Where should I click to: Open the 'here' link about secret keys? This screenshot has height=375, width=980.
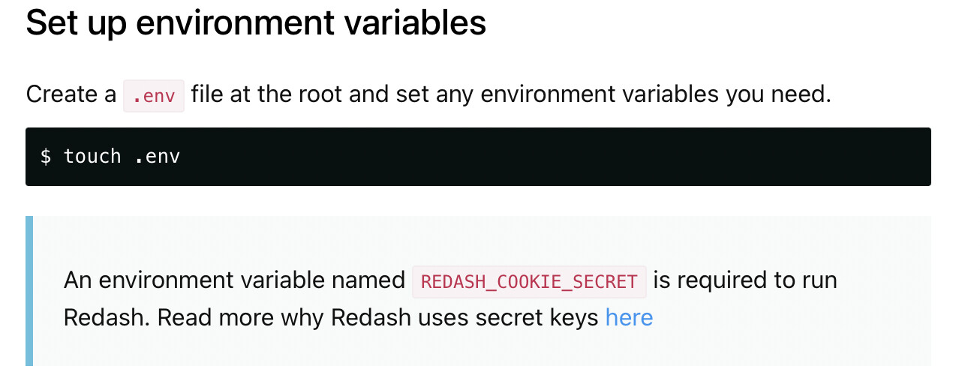point(629,317)
